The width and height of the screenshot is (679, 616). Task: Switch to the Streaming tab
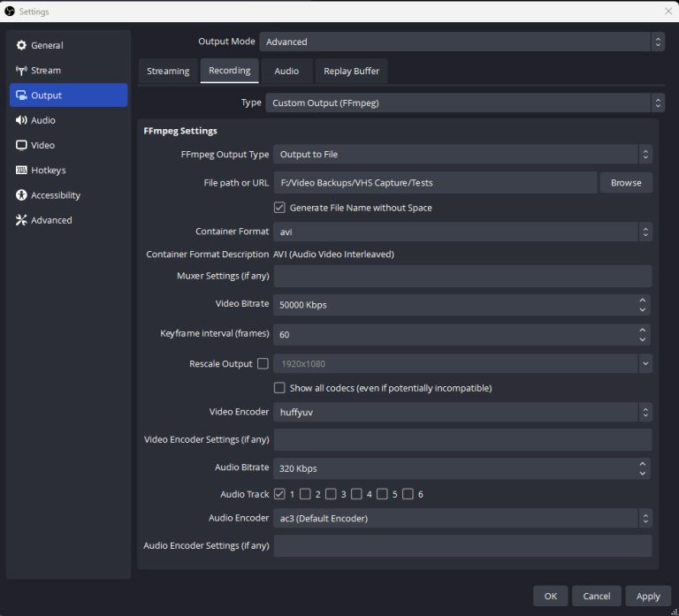pyautogui.click(x=168, y=71)
